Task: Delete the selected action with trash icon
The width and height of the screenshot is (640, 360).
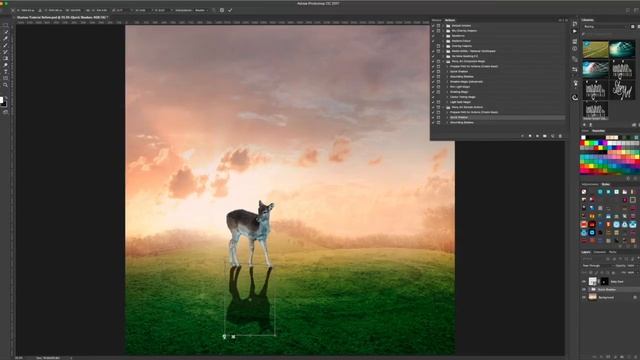Action: click(560, 136)
